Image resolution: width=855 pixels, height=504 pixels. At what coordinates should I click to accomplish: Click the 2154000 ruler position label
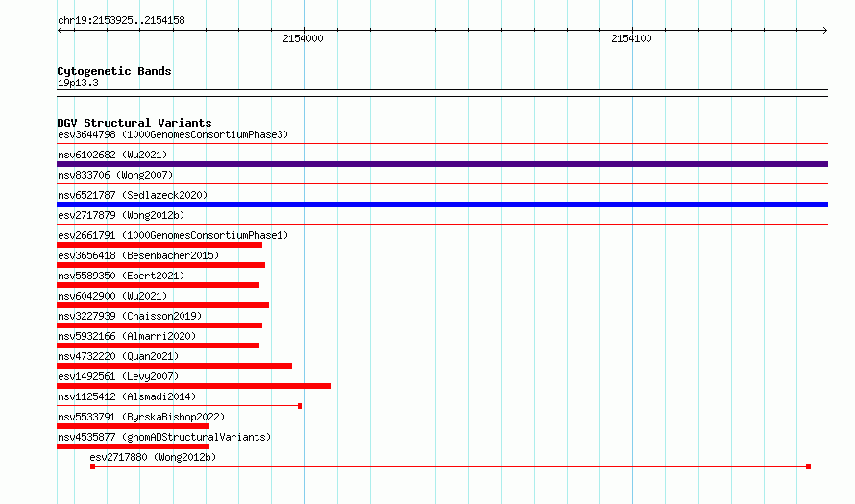click(303, 38)
